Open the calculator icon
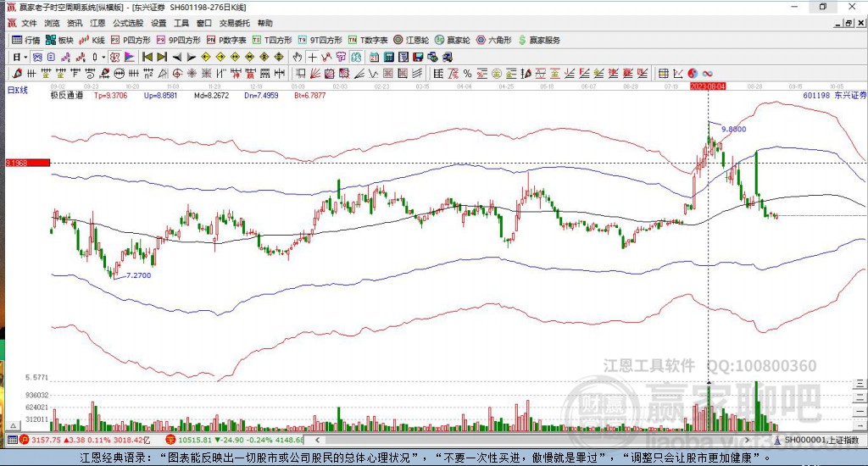The width and height of the screenshot is (868, 466). click(388, 57)
